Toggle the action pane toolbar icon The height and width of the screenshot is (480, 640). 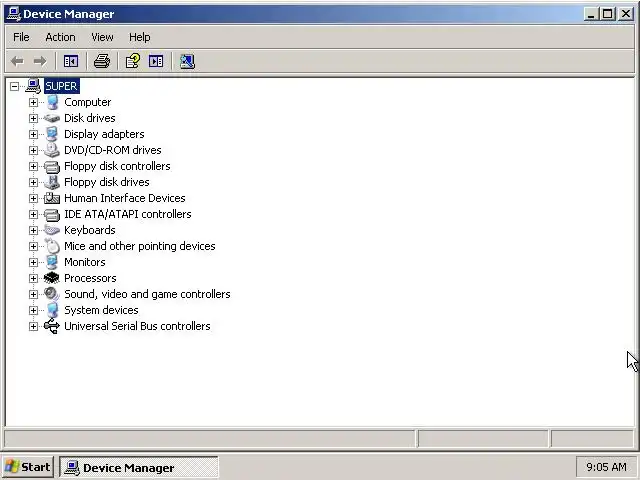click(x=156, y=61)
